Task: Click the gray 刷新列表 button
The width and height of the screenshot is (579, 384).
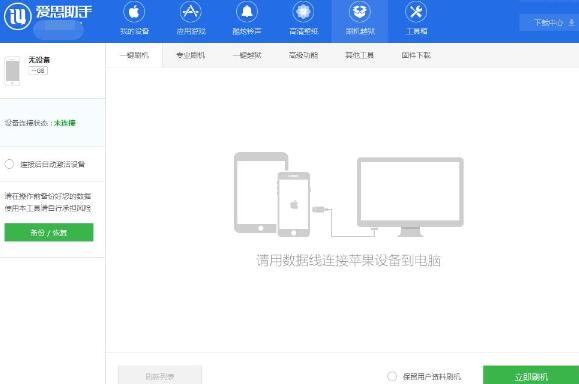Action: click(x=160, y=375)
